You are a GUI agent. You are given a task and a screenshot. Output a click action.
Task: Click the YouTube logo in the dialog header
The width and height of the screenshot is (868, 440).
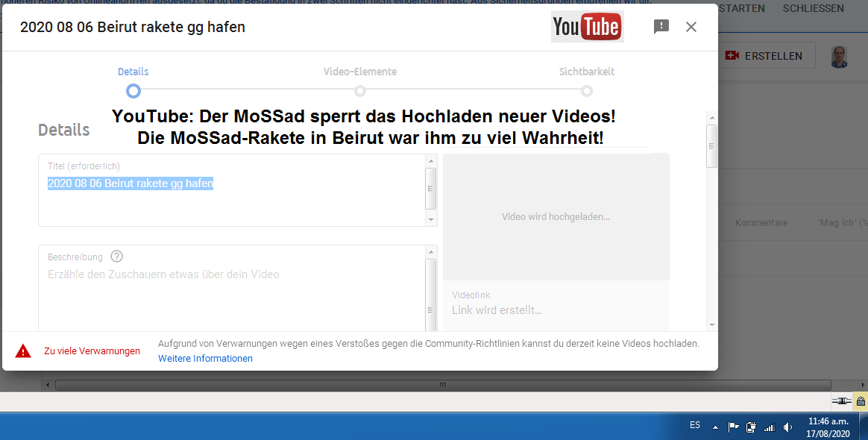click(587, 26)
